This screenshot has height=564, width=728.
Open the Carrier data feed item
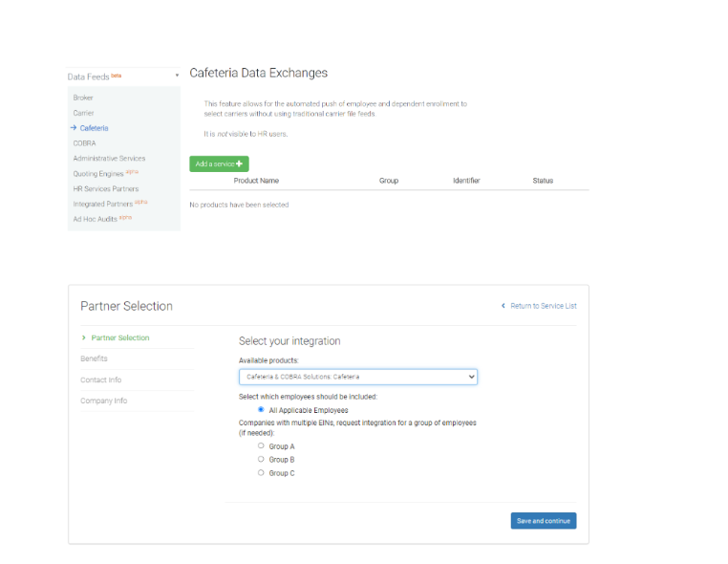[x=83, y=113]
